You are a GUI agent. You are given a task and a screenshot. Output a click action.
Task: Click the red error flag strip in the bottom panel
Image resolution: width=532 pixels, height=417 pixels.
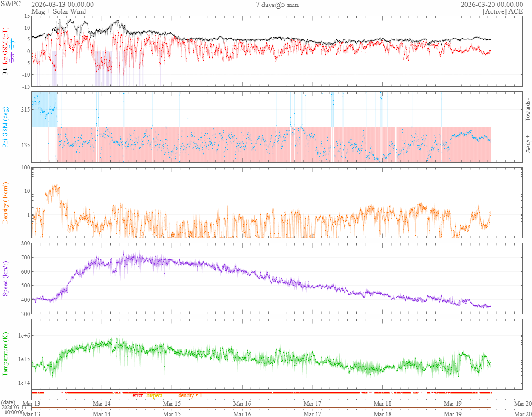pyautogui.click(x=261, y=392)
